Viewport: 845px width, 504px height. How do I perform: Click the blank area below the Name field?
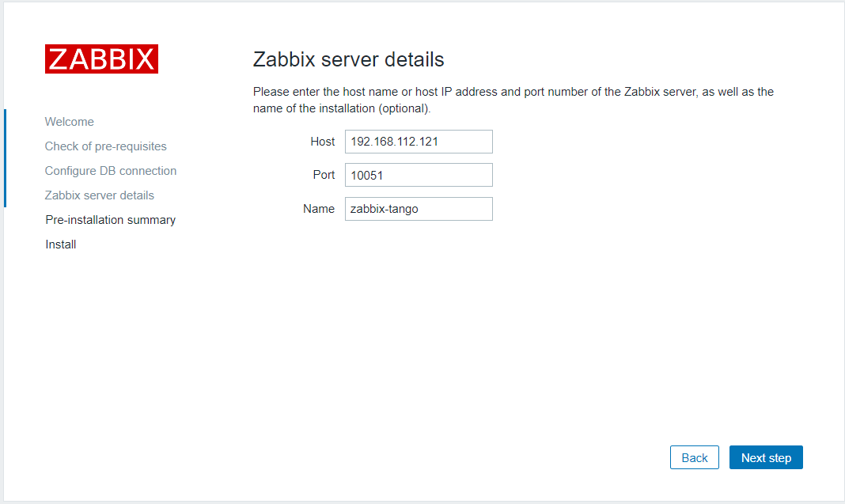click(x=419, y=316)
